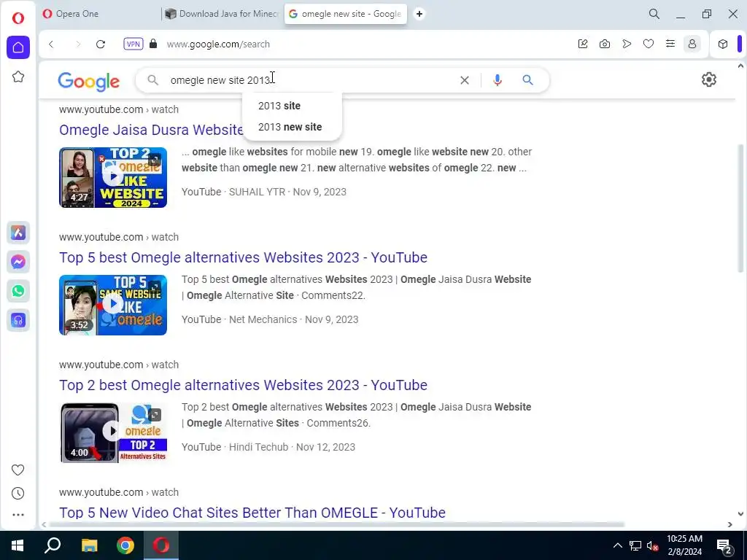Show hidden system tray icons
The image size is (747, 560).
617,545
